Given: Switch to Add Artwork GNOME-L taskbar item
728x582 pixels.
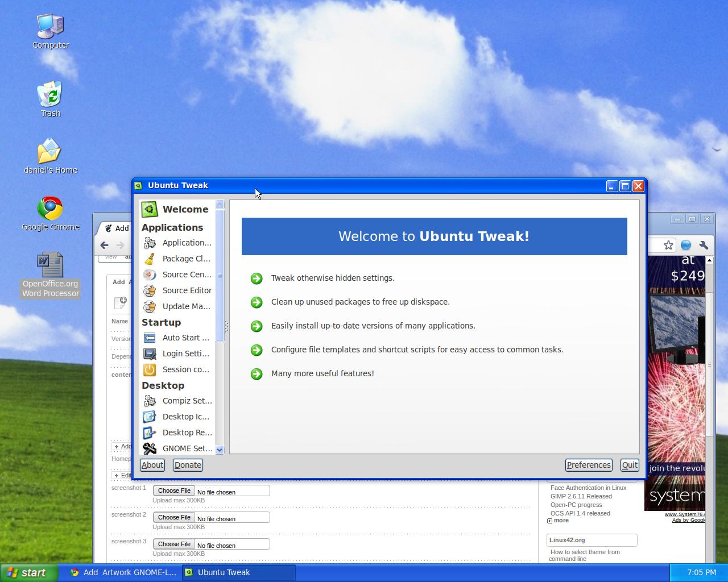Looking at the screenshot, I should [x=123, y=572].
